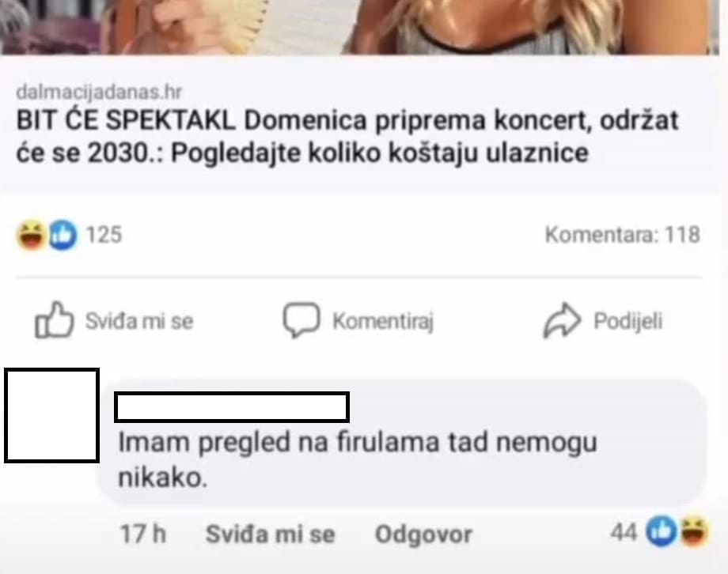Screen dimensions: 728x574
Task: Open the dalmacijadanas.hr source link
Action: pos(99,92)
